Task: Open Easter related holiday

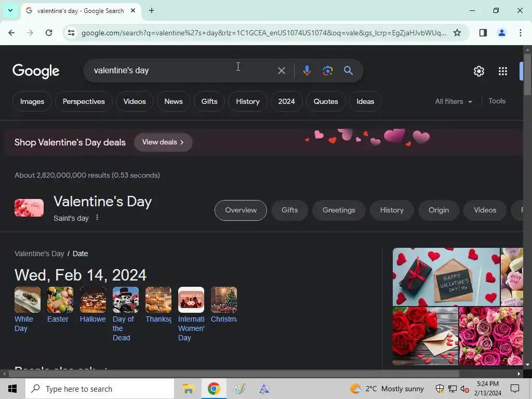Action: (x=60, y=305)
